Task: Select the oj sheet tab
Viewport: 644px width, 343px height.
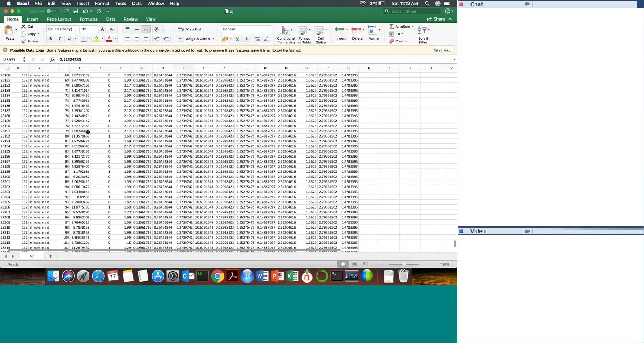Action: [31, 256]
